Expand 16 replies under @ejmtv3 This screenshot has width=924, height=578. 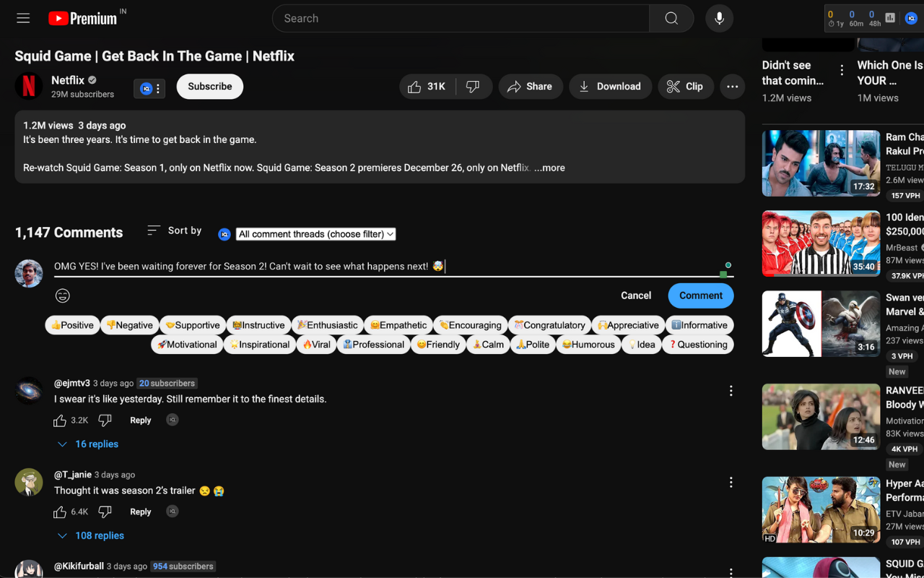(x=87, y=444)
